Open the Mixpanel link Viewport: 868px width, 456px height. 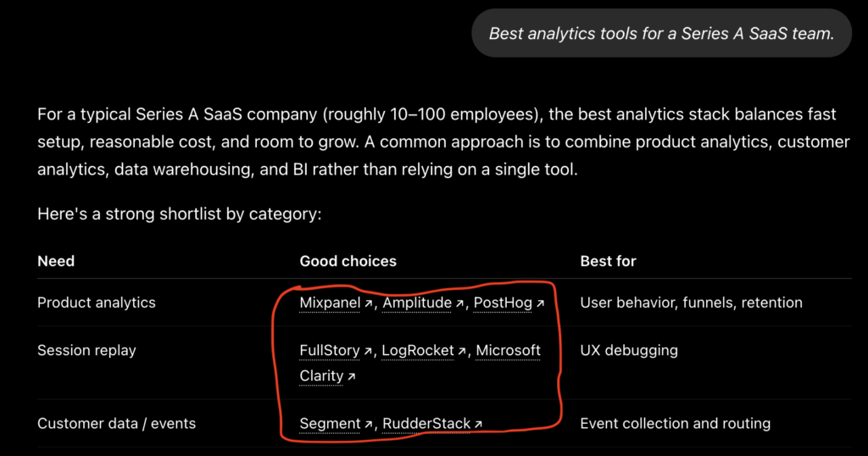[330, 303]
